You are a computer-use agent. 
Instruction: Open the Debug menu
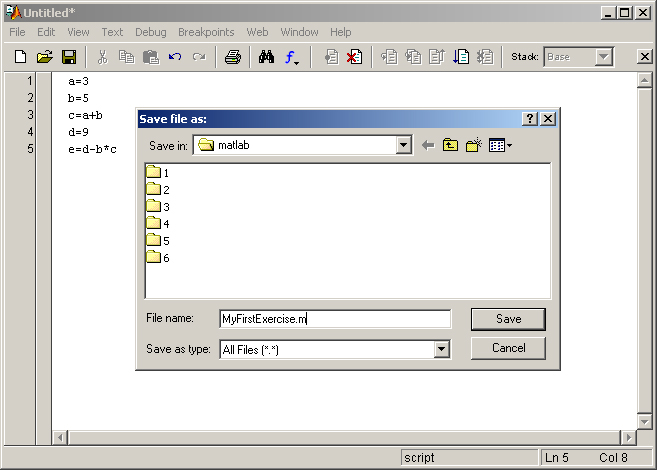click(x=150, y=32)
